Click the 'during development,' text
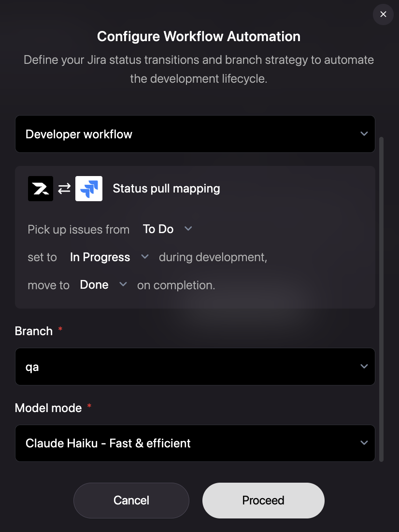This screenshot has width=399, height=532. (x=213, y=257)
